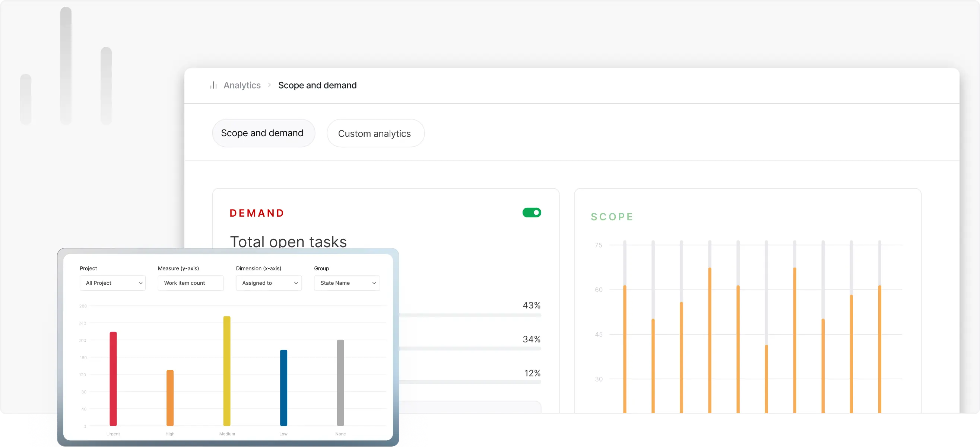Expand the Assigned to dimension dropdown

click(269, 283)
